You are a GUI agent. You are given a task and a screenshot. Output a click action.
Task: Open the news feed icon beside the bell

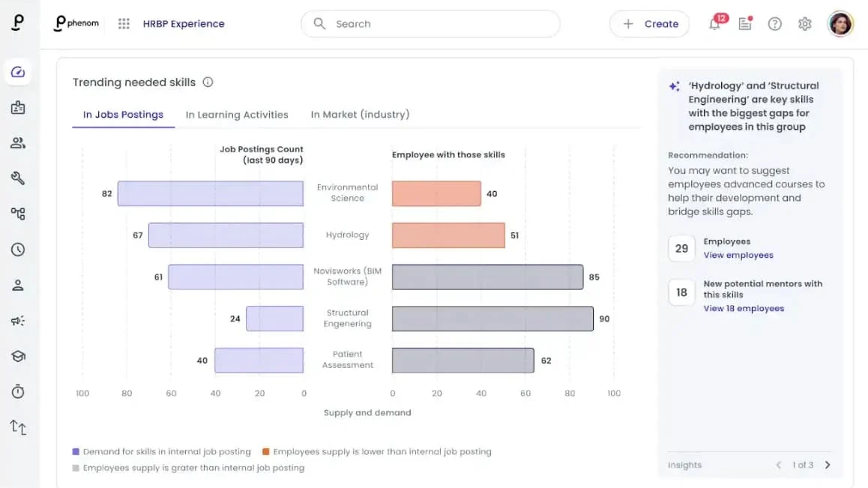tap(745, 23)
